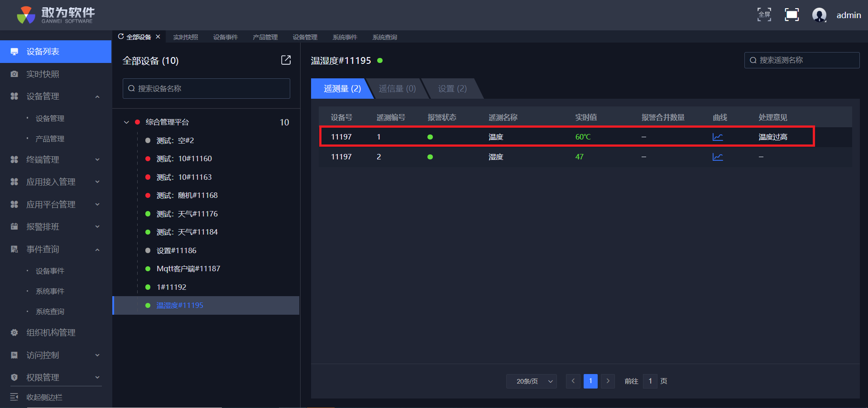This screenshot has width=868, height=408.
Task: Expand the 应用接入管理 menu chevron
Action: point(97,182)
